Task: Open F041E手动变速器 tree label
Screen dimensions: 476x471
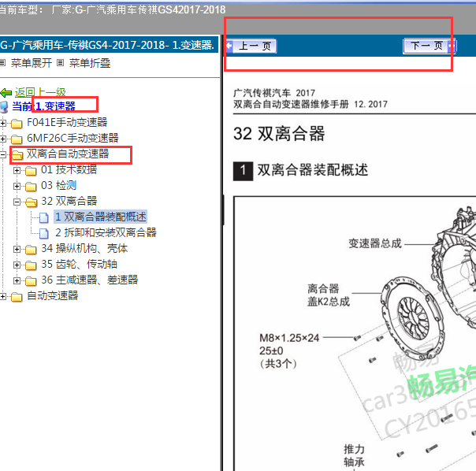Action: [67, 122]
